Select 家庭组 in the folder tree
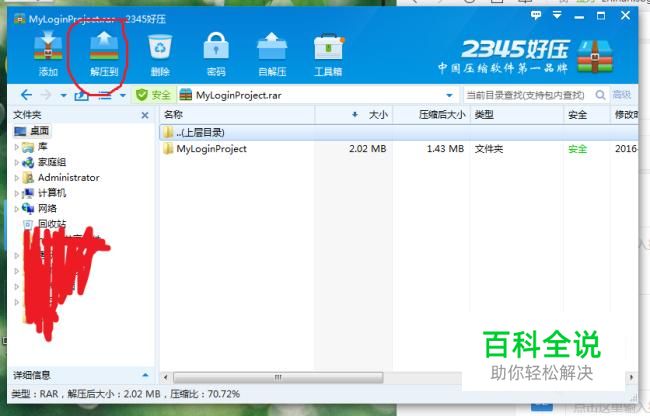Image resolution: width=650 pixels, height=416 pixels. click(44, 162)
